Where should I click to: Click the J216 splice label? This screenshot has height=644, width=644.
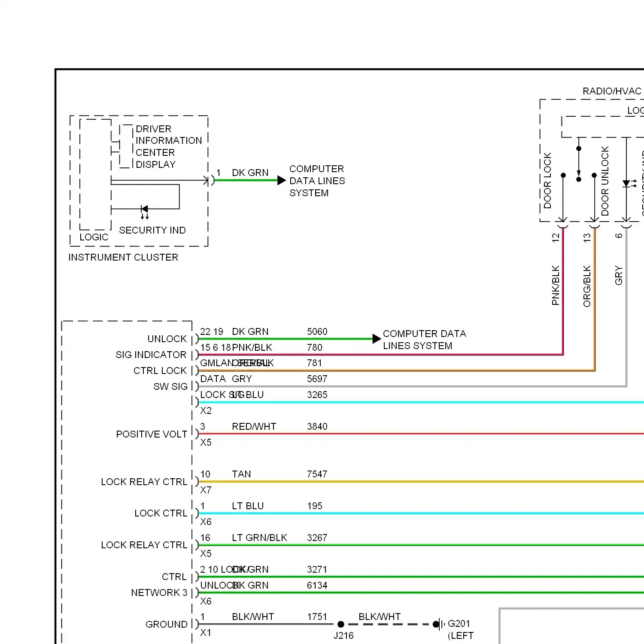(343, 635)
